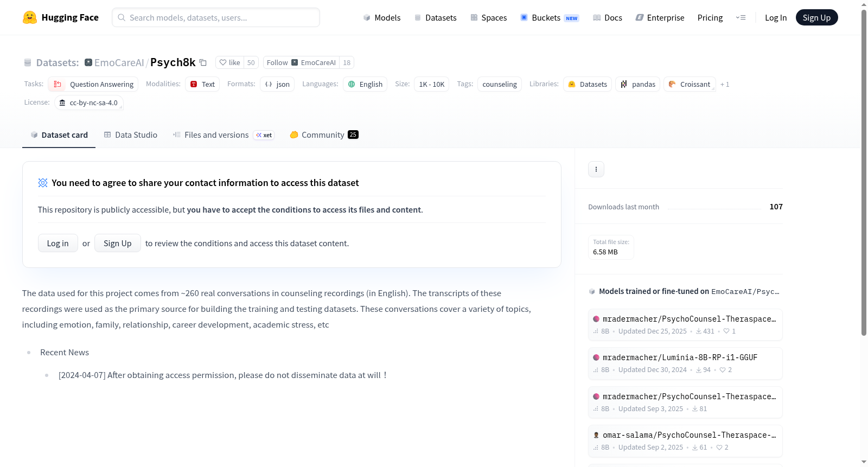Screen dimensions: 868x467
Task: View the 18 EmoCareAI followers
Action: tap(347, 62)
